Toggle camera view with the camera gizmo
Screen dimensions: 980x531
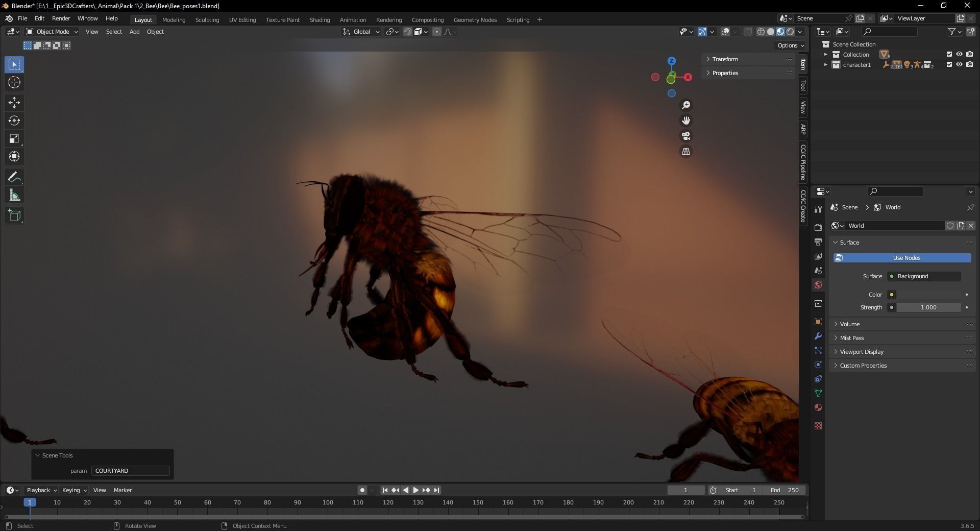point(686,136)
